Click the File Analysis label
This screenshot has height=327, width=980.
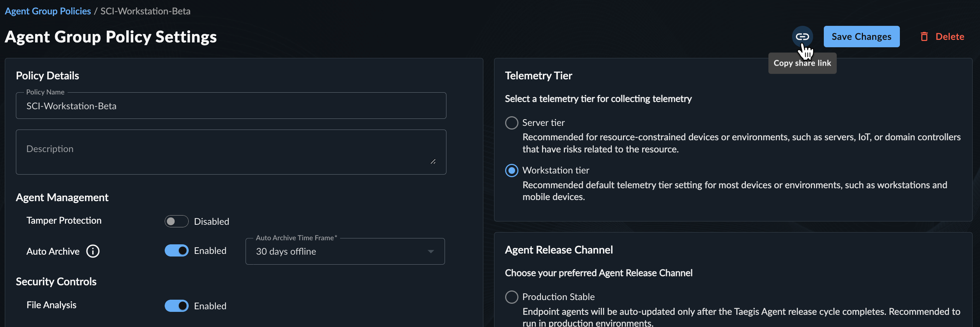(51, 305)
